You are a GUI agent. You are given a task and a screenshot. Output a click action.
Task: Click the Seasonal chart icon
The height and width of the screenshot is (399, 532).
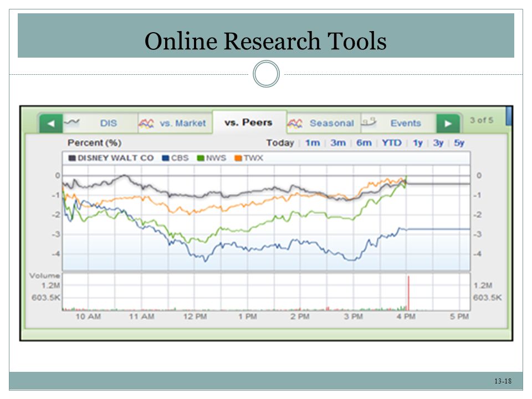294,124
